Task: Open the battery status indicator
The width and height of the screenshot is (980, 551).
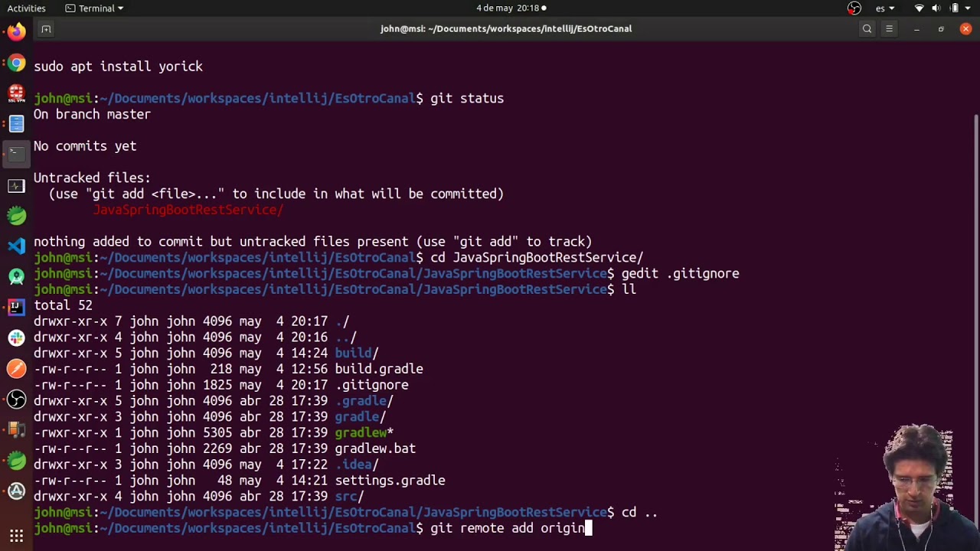Action: point(954,8)
